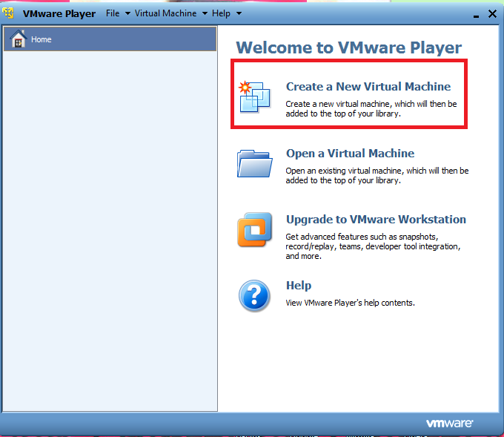Click the open folder icon for Open a Virtual Machine

tap(254, 163)
